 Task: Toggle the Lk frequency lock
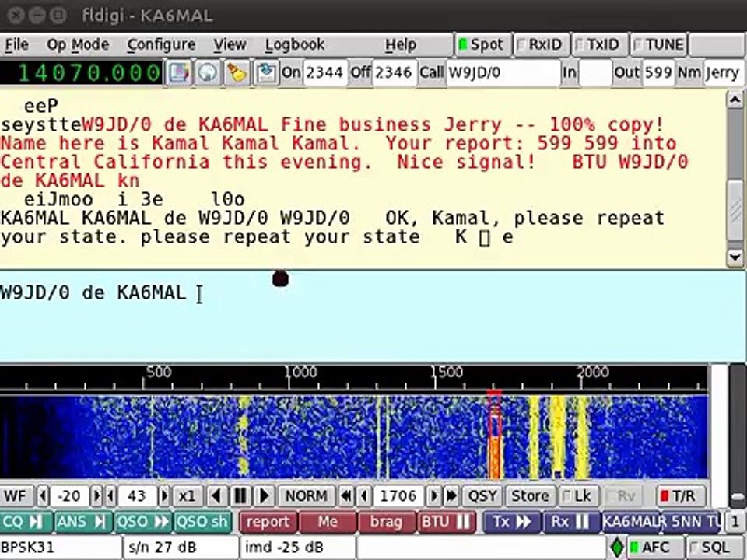point(578,496)
